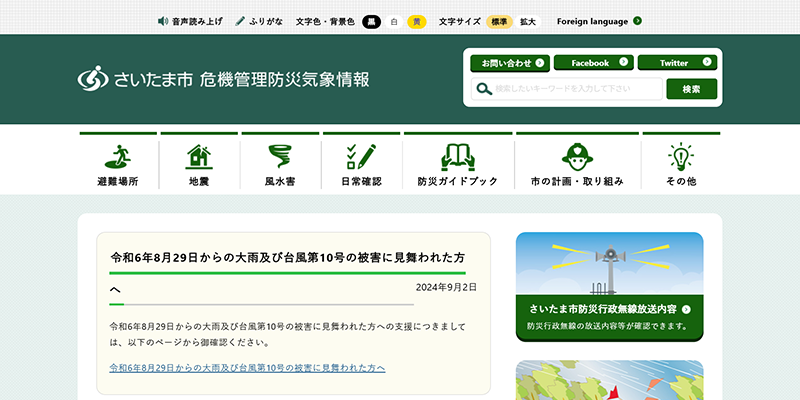This screenshot has height=400, width=800.
Task: Click the 文字サイズ label text
Action: (460, 21)
